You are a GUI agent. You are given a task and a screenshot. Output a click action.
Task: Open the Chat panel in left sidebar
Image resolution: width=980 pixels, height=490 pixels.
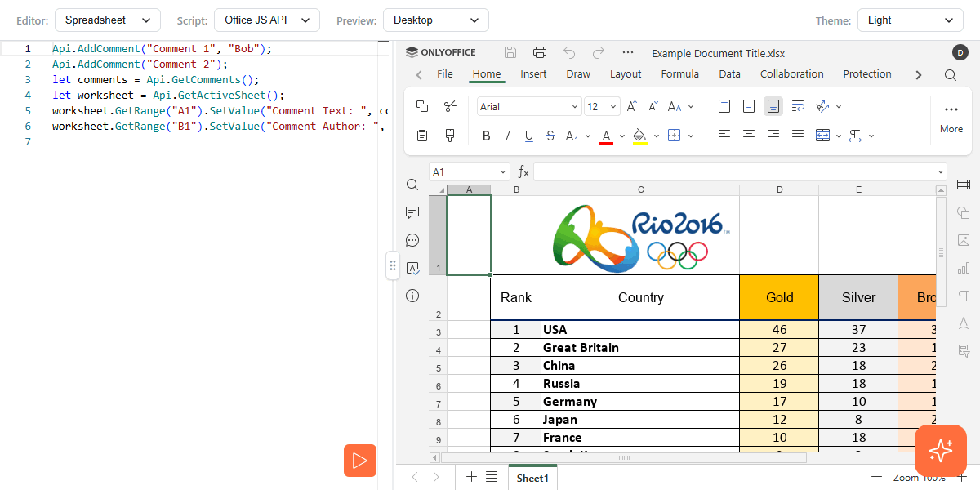click(x=412, y=240)
